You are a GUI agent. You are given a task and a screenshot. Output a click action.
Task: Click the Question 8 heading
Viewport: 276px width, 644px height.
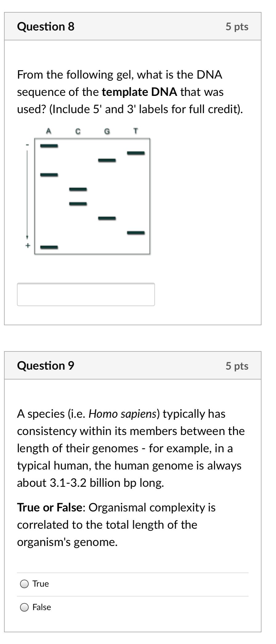pyautogui.click(x=46, y=27)
